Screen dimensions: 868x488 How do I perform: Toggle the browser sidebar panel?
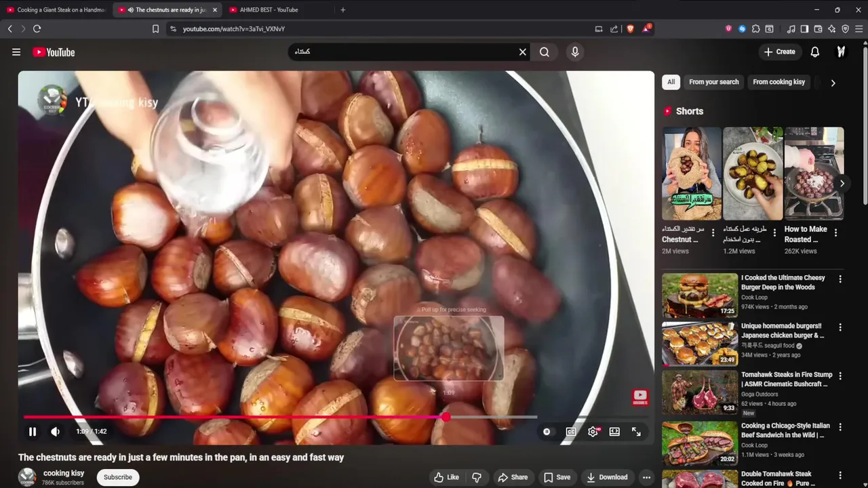(804, 29)
